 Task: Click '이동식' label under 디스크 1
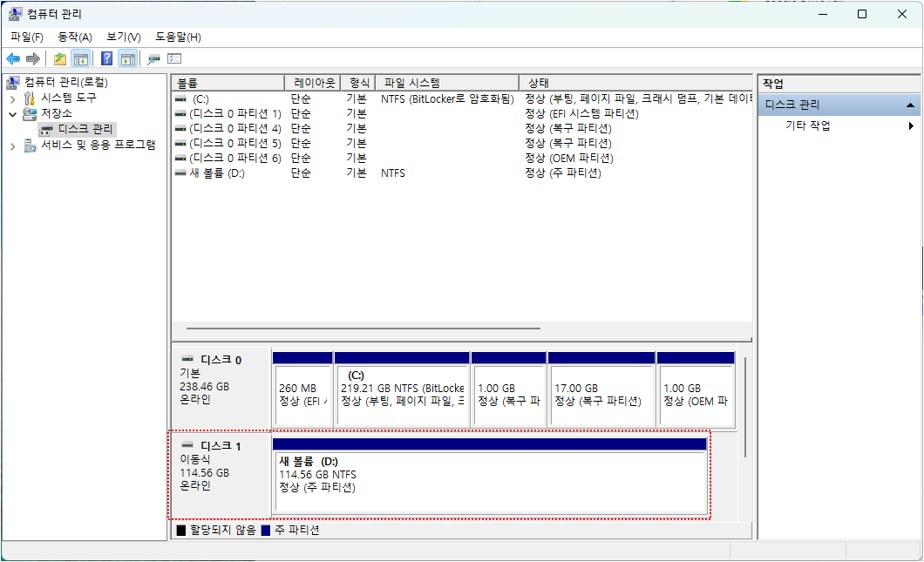coord(195,459)
